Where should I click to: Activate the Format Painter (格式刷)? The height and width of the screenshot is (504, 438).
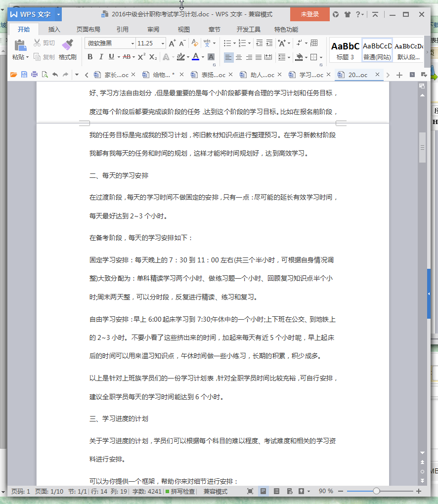coord(68,49)
